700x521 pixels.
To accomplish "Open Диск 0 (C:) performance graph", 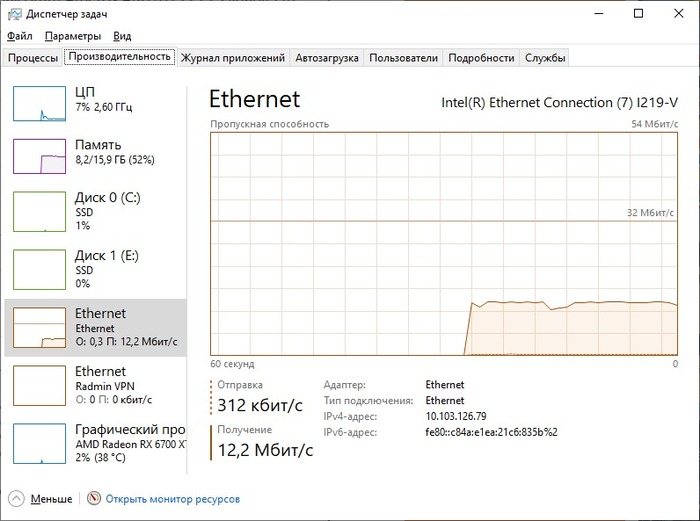I will pos(39,212).
